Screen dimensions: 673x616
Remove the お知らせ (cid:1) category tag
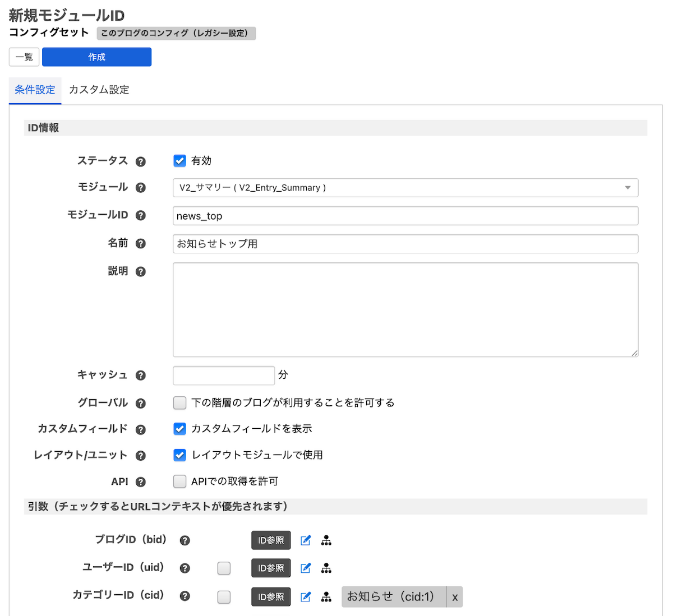point(455,598)
